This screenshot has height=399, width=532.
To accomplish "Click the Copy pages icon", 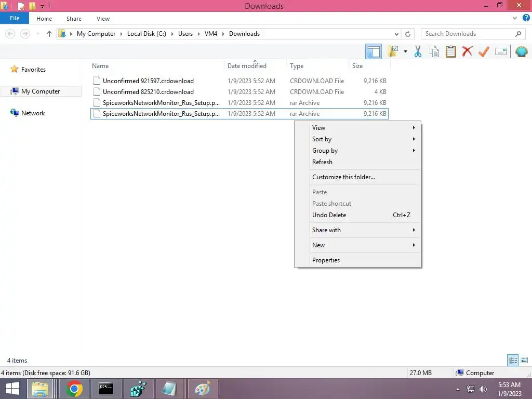I will 434,51.
